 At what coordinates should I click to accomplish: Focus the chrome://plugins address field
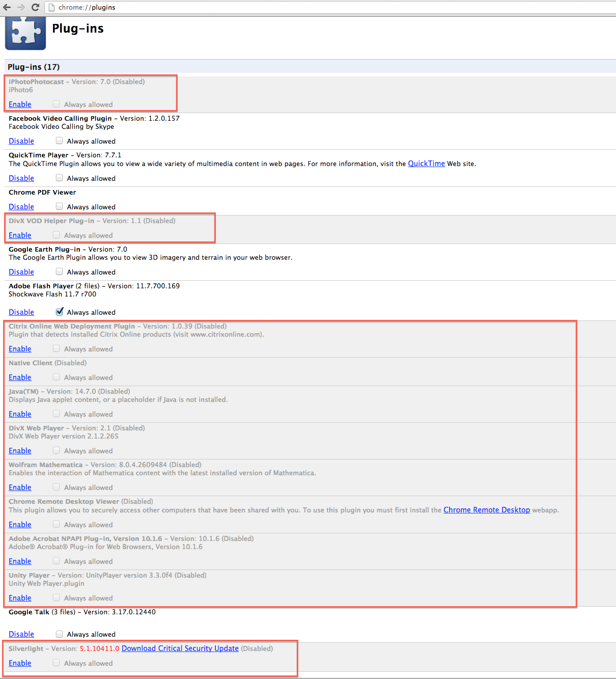tap(331, 7)
